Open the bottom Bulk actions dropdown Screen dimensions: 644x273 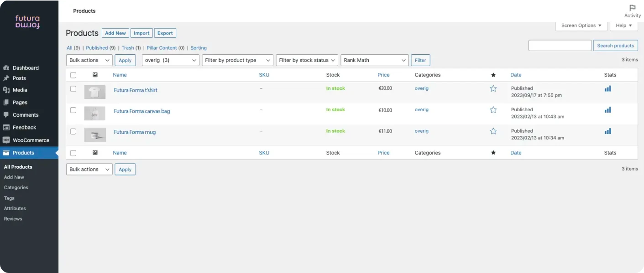89,169
